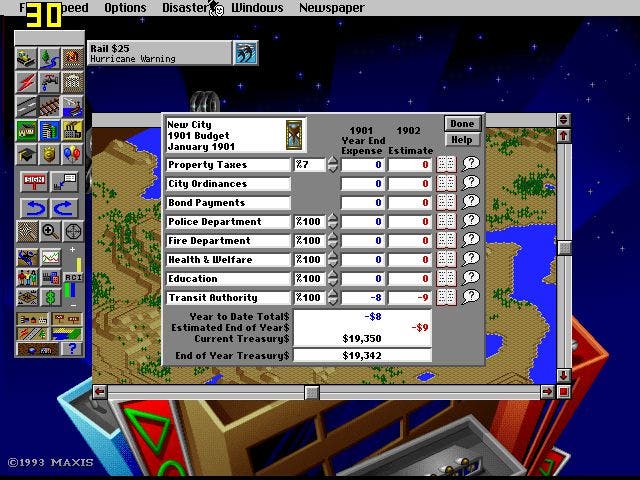Select the Emergency dispatch tool
Screen dimensions: 640x480
tap(72, 58)
